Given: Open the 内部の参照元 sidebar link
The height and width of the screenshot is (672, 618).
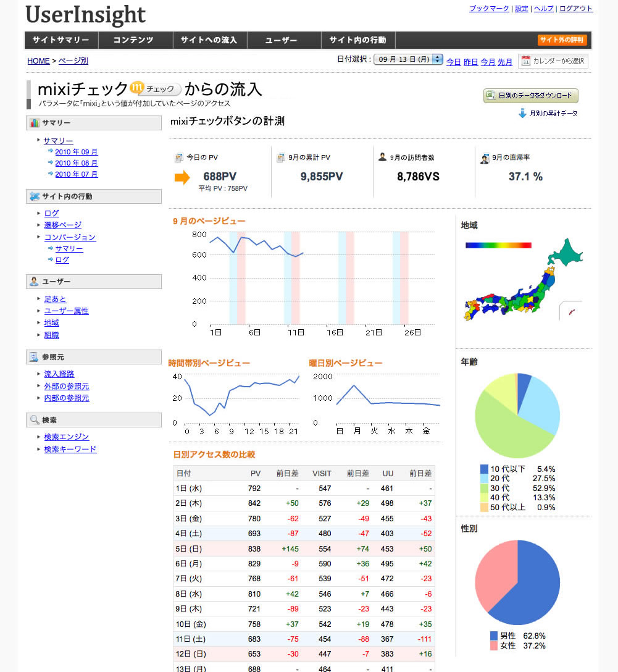Looking at the screenshot, I should coord(67,398).
